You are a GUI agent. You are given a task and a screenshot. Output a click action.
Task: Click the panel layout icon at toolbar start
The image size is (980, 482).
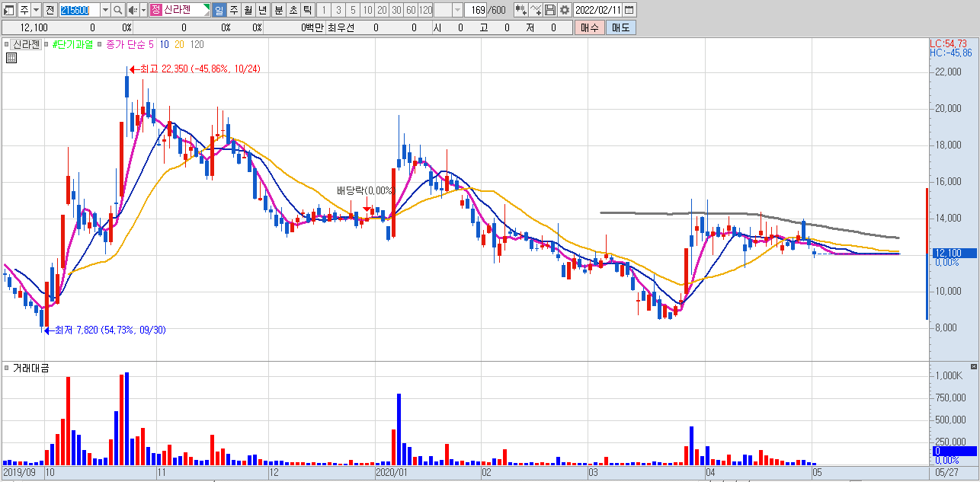[x=10, y=10]
